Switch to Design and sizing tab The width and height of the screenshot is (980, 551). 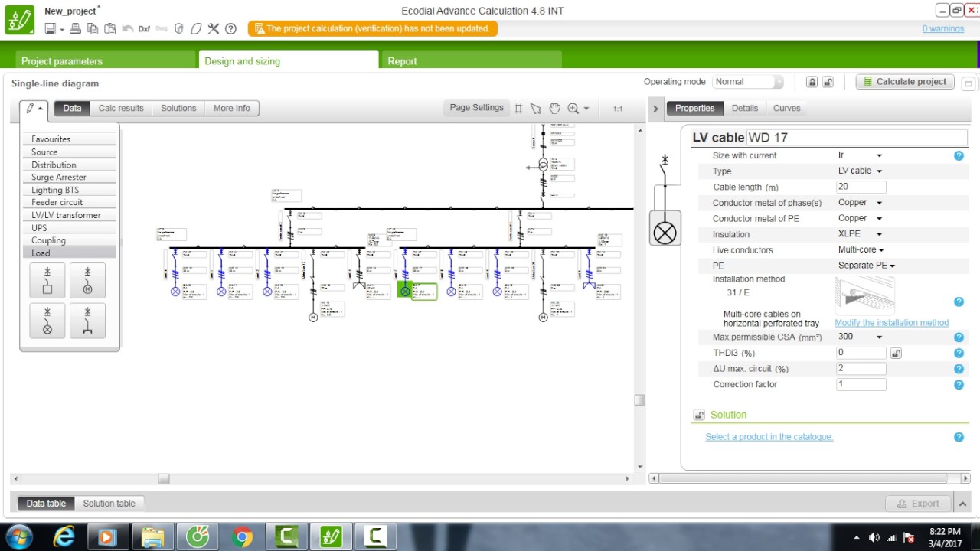tap(289, 60)
